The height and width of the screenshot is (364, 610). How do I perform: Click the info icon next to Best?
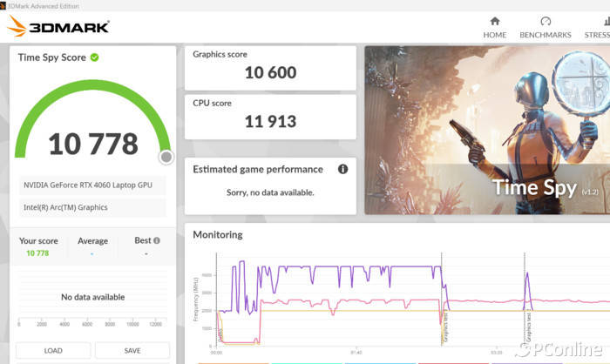(157, 240)
